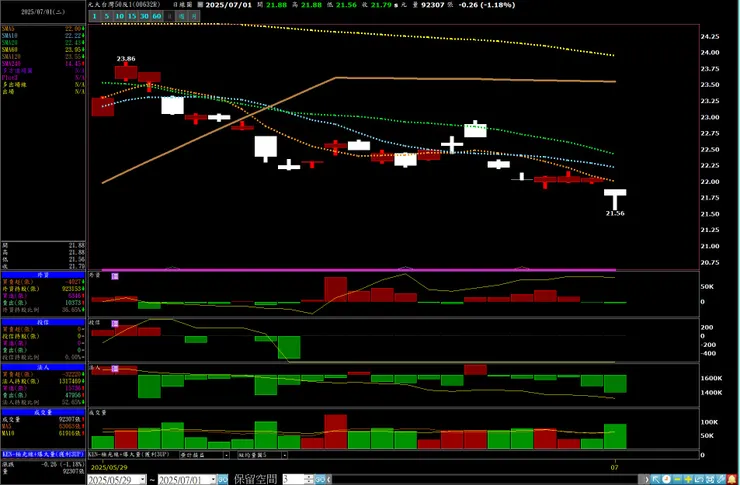740x485 pixels.
Task: Switch chart to monthly (月) period
Action: [x=194, y=16]
